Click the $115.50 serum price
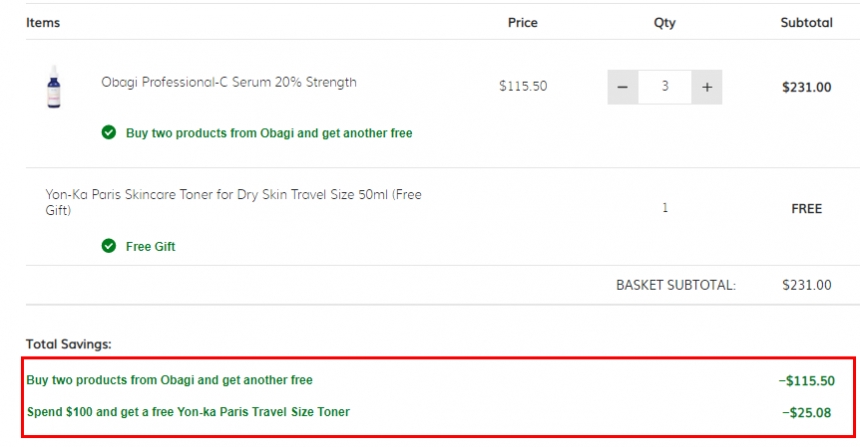The height and width of the screenshot is (447, 860). coord(523,87)
